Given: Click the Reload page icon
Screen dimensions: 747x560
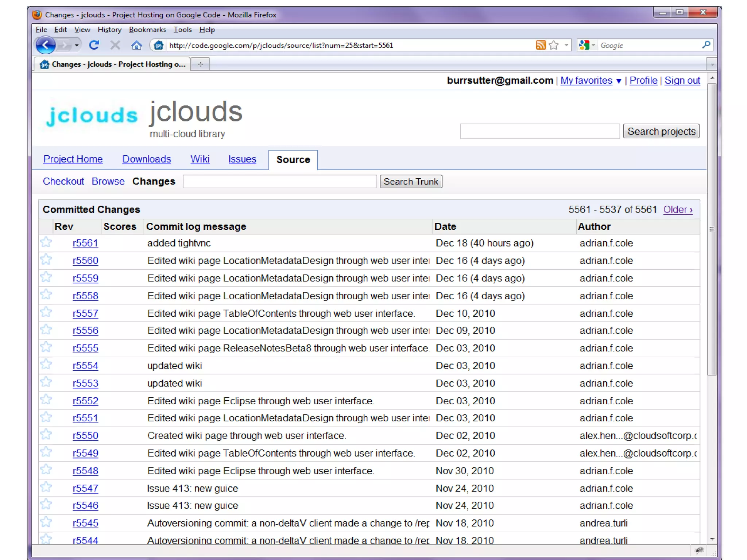Looking at the screenshot, I should [94, 45].
